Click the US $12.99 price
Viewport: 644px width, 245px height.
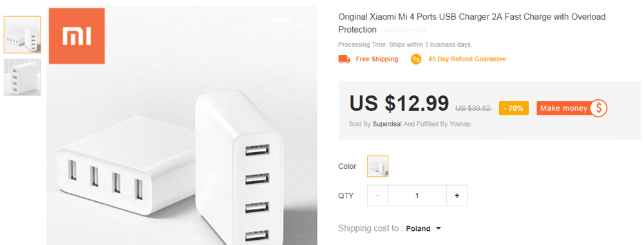(x=399, y=103)
